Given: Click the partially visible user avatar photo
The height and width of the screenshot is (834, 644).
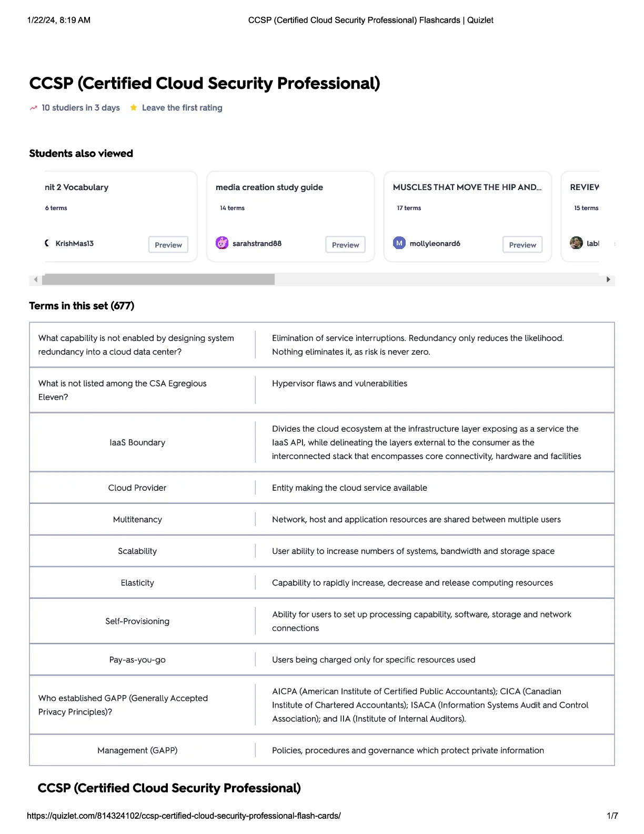Looking at the screenshot, I should point(576,243).
